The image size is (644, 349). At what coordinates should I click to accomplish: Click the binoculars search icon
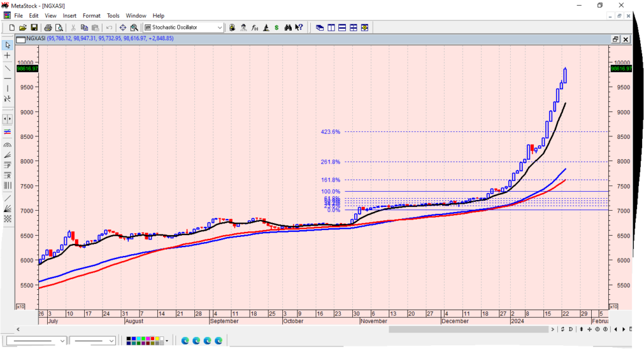point(287,28)
